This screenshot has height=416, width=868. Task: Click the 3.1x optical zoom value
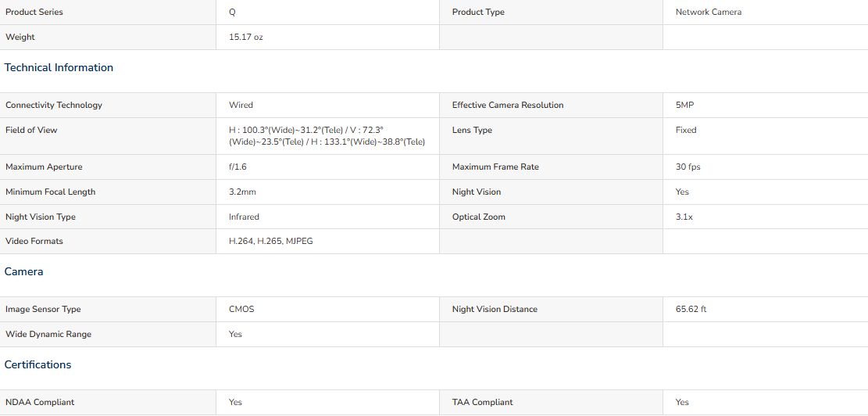tap(684, 217)
